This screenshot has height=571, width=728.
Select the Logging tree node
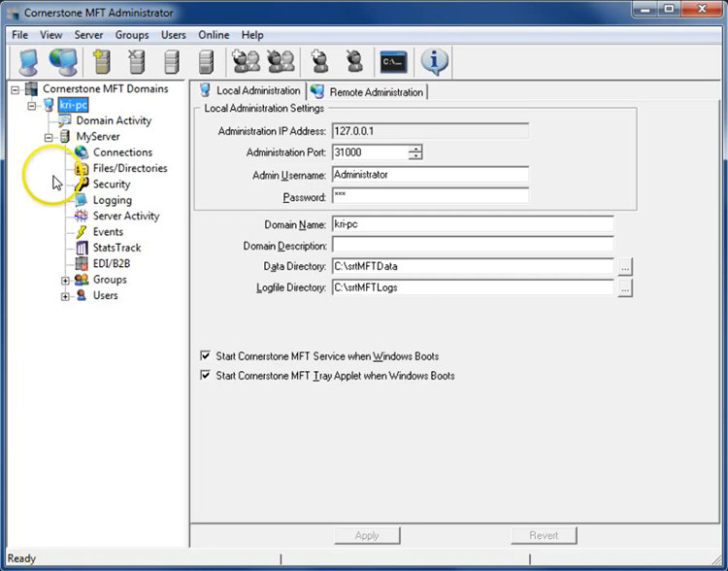[x=113, y=200]
